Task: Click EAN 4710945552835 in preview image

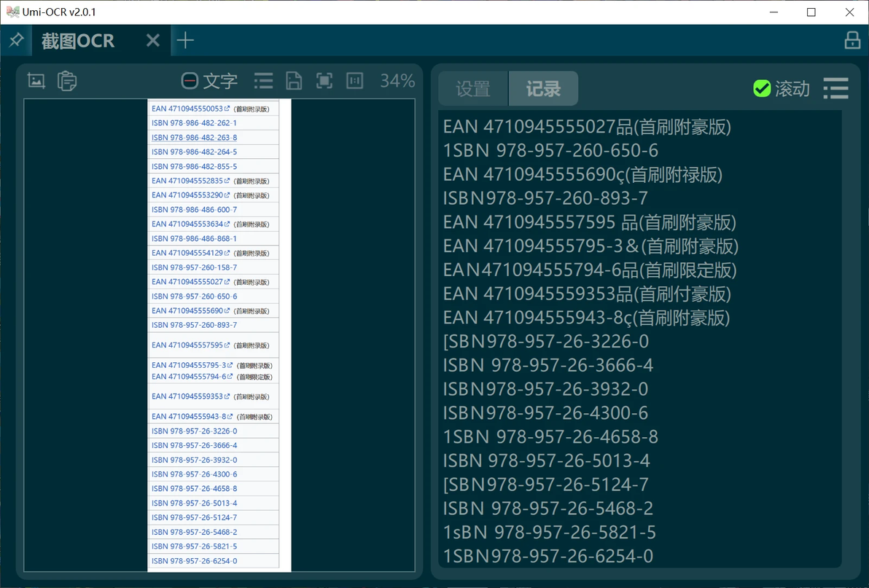Action: [187, 181]
